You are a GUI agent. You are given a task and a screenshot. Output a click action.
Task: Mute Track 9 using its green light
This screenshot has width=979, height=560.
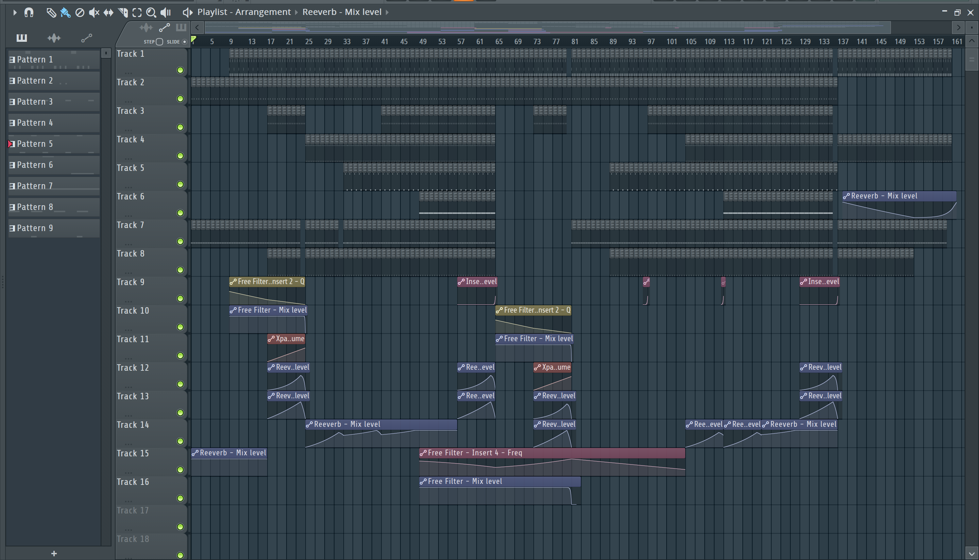(x=180, y=298)
